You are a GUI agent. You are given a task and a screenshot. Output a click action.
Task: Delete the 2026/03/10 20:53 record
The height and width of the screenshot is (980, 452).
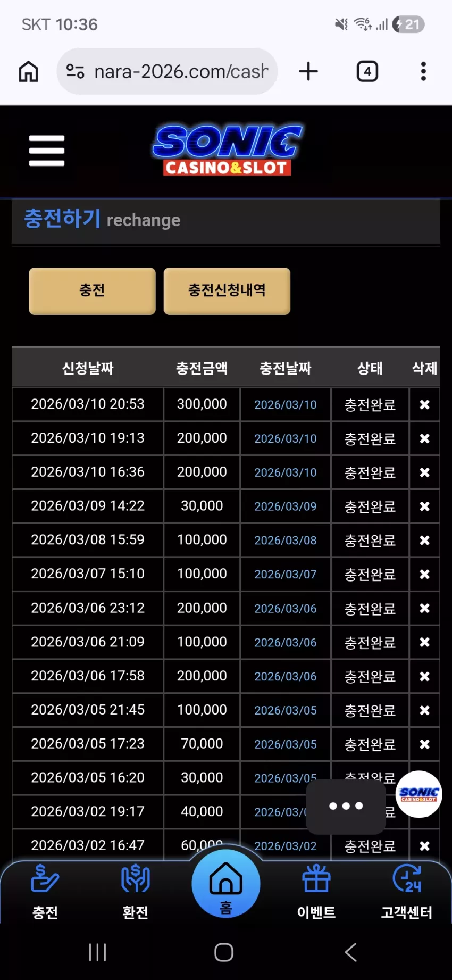click(x=424, y=405)
